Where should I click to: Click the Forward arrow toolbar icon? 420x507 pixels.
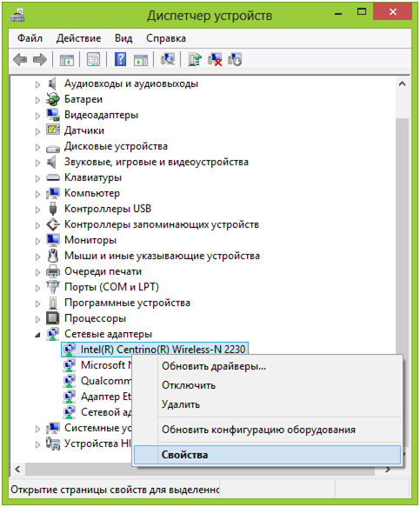[x=40, y=60]
